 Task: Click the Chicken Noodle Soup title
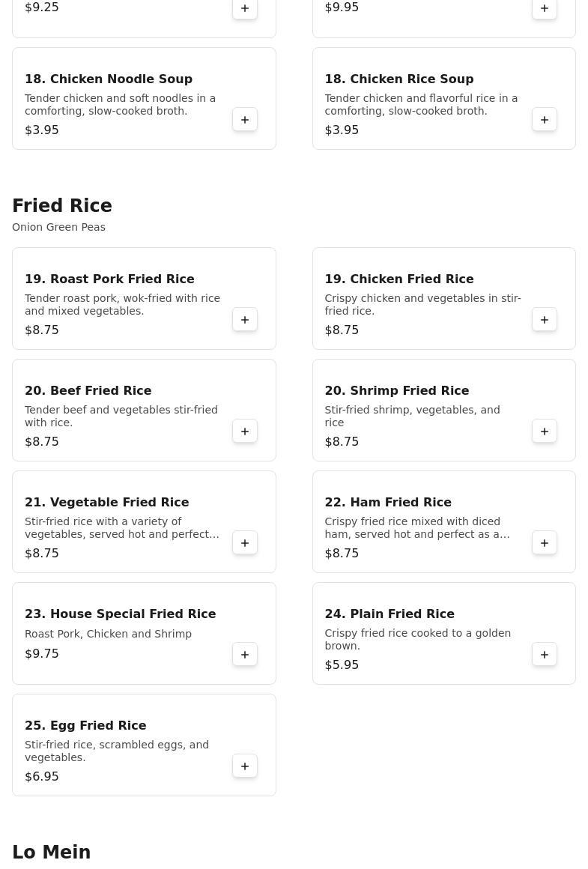pos(109,79)
